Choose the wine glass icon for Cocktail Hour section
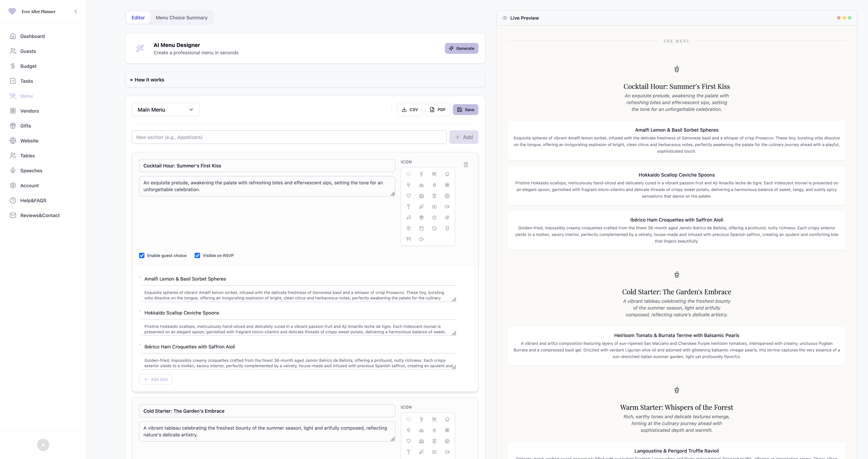Viewport: 868px width, 459px height. pyautogui.click(x=421, y=174)
